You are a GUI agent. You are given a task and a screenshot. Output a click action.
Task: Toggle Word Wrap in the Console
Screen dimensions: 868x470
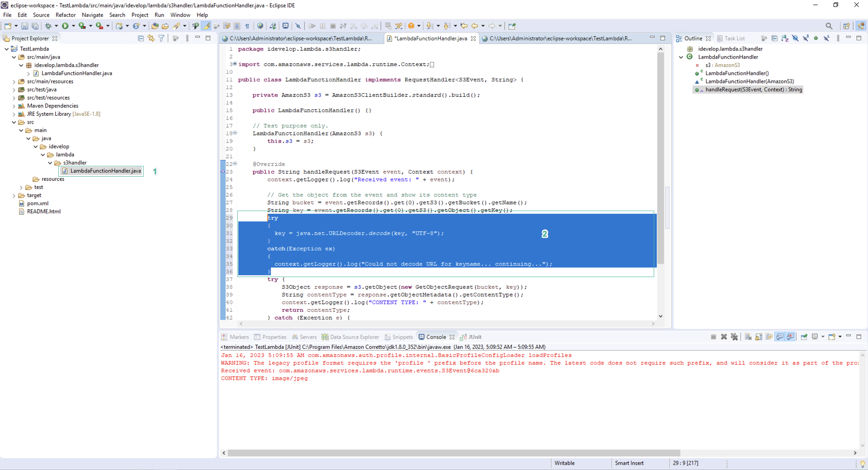tap(769, 337)
